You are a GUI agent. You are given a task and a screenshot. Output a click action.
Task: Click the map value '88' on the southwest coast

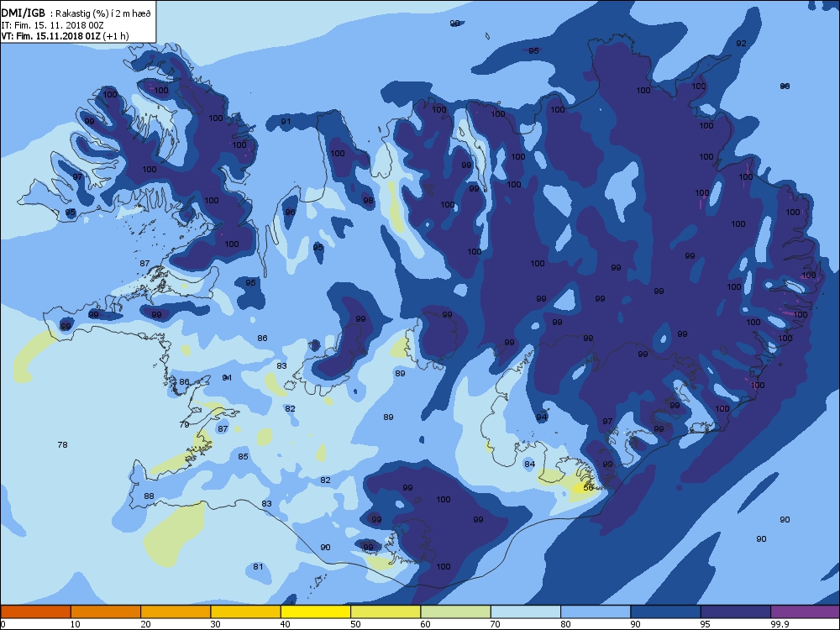[149, 496]
